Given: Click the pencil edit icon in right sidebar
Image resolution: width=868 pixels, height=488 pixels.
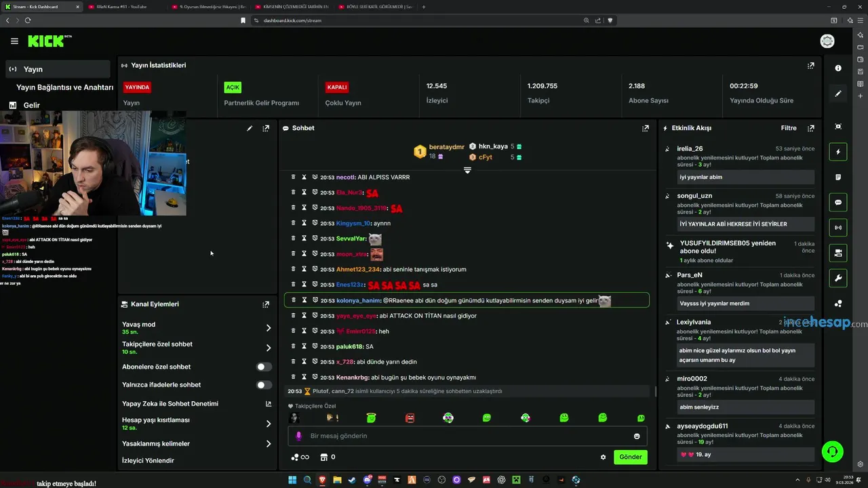Looking at the screenshot, I should point(838,94).
